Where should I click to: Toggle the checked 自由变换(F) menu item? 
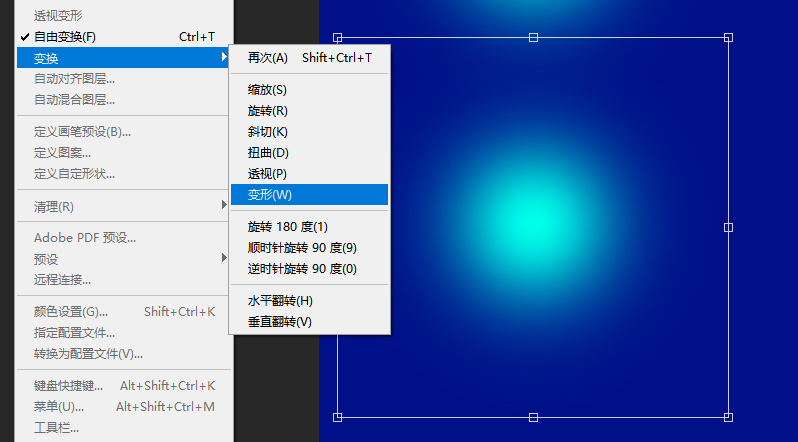tap(66, 37)
